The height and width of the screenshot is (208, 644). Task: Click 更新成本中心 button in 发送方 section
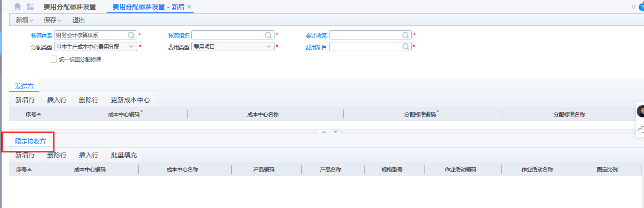(130, 100)
